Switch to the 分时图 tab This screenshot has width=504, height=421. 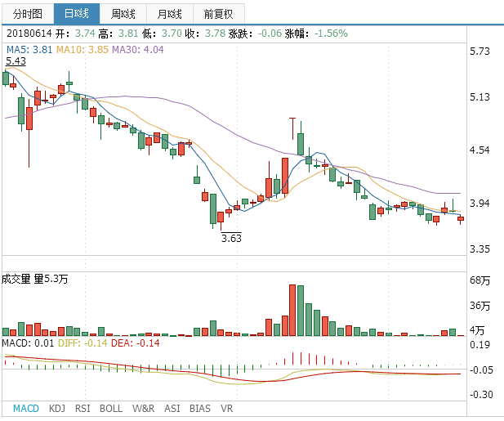(x=28, y=14)
